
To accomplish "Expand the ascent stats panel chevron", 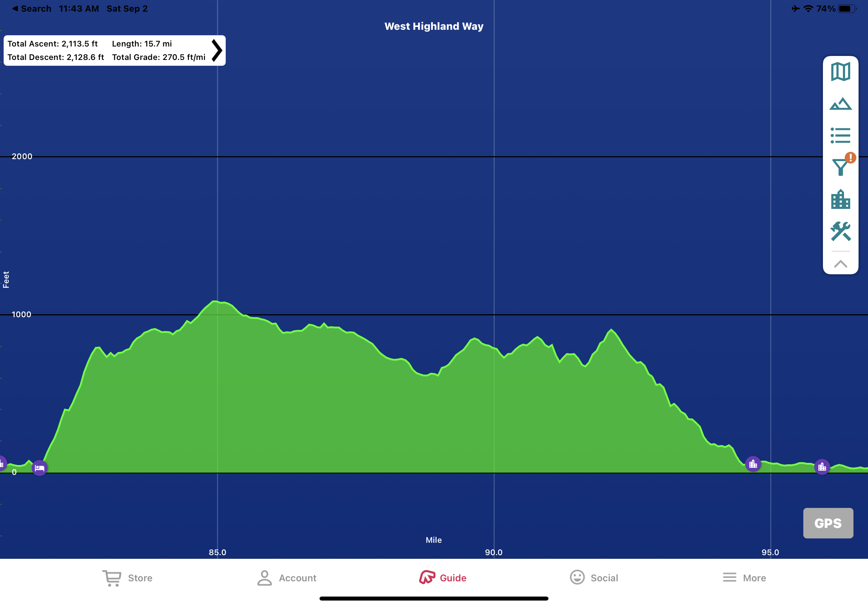I will click(217, 50).
